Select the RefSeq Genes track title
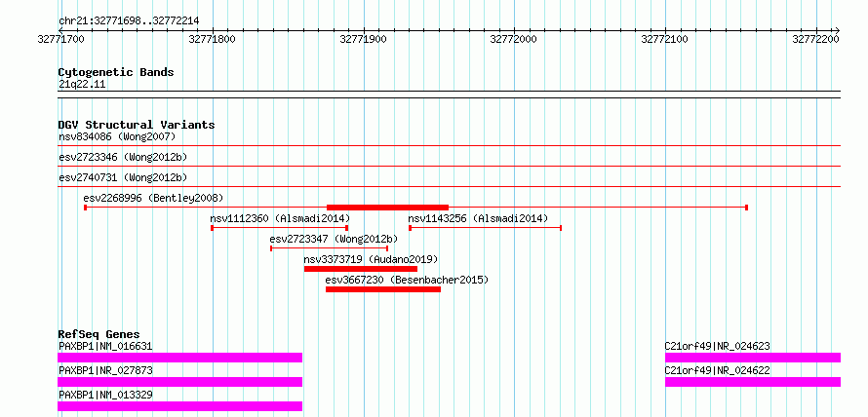 tap(99, 334)
